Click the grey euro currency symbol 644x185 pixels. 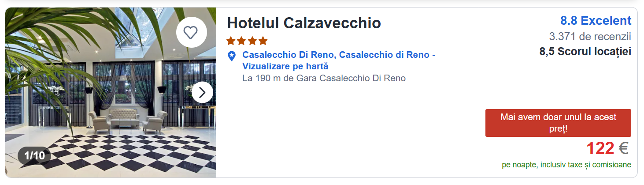[x=623, y=149]
